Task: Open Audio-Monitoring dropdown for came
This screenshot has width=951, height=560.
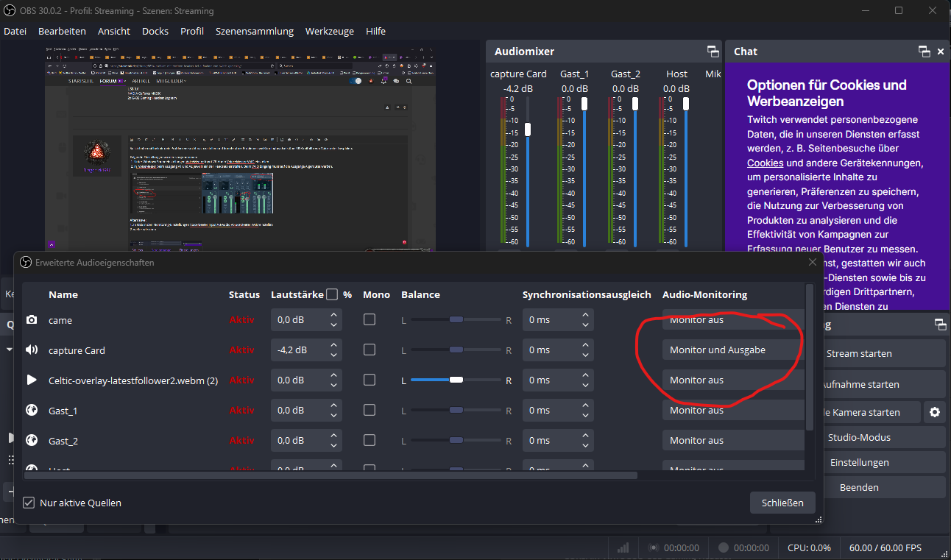Action: click(x=732, y=320)
